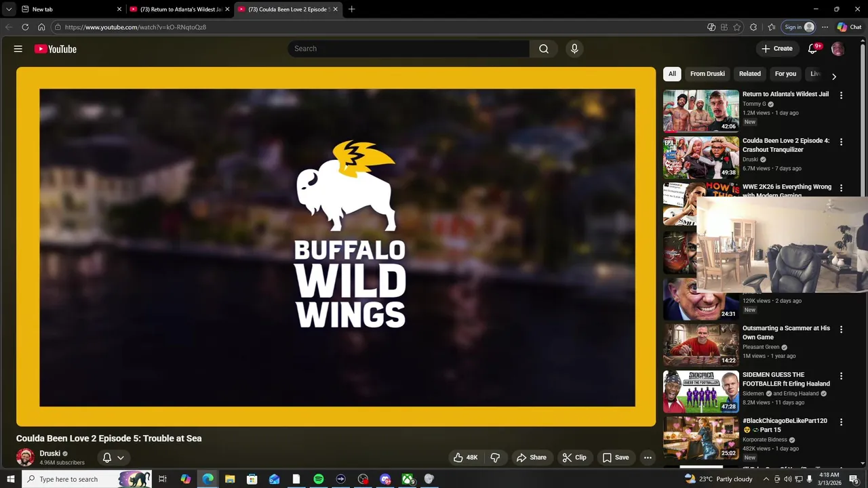Add this page to favorites star
868x488 pixels.
tap(737, 27)
